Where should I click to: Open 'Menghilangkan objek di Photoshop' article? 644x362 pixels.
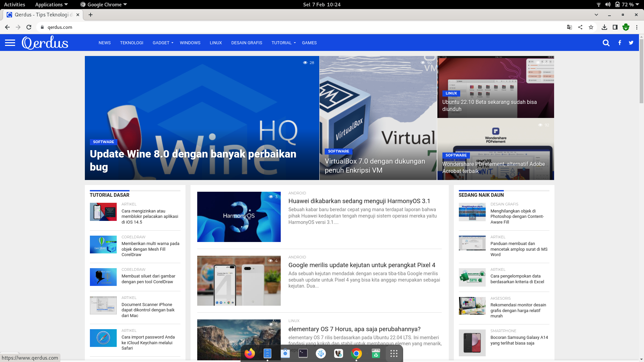pyautogui.click(x=517, y=217)
